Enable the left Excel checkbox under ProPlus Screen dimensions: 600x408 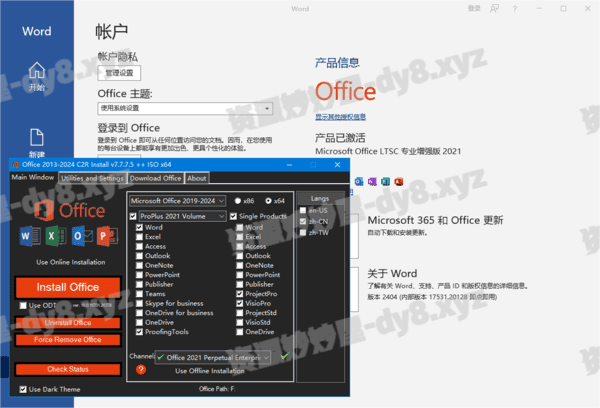(139, 237)
